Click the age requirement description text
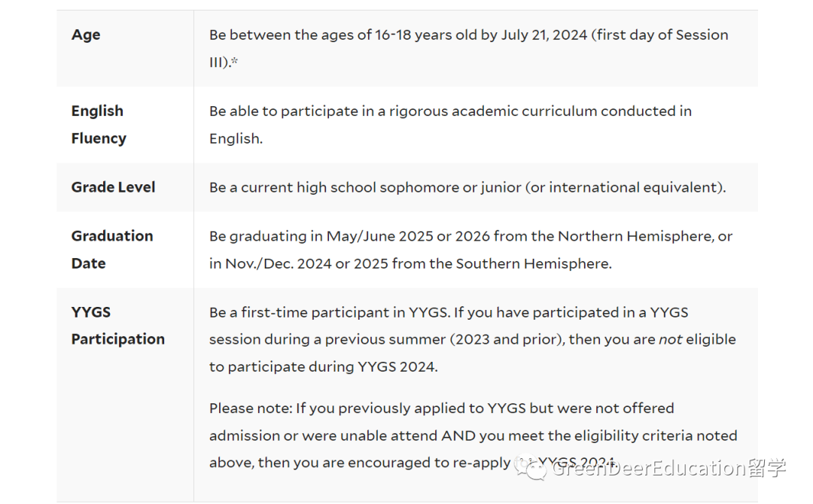The width and height of the screenshot is (813, 504). 469,48
